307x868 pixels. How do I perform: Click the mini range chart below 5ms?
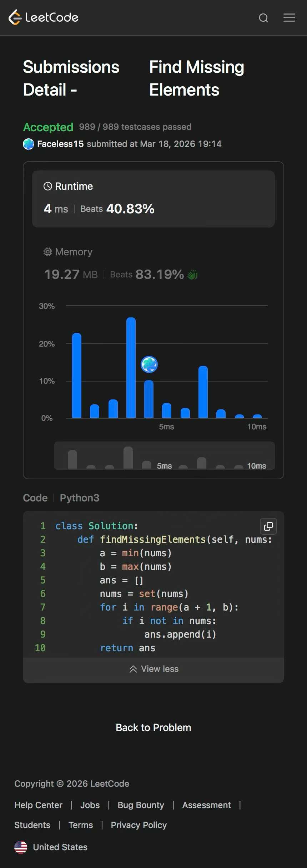coord(164,456)
